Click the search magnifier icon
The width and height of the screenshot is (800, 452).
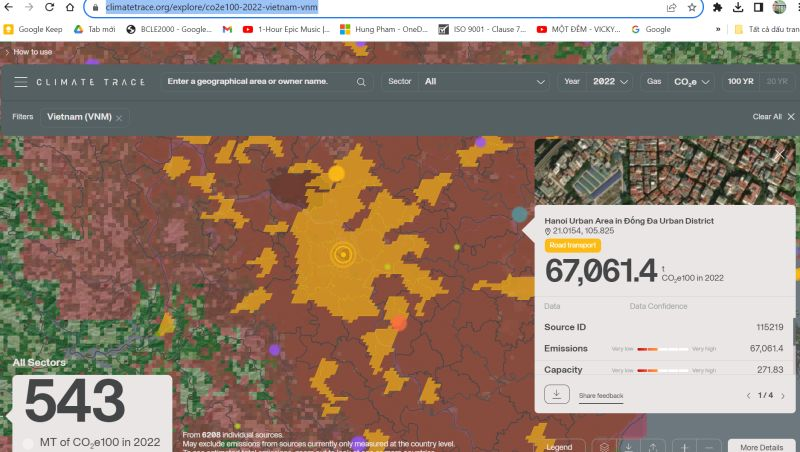click(360, 82)
